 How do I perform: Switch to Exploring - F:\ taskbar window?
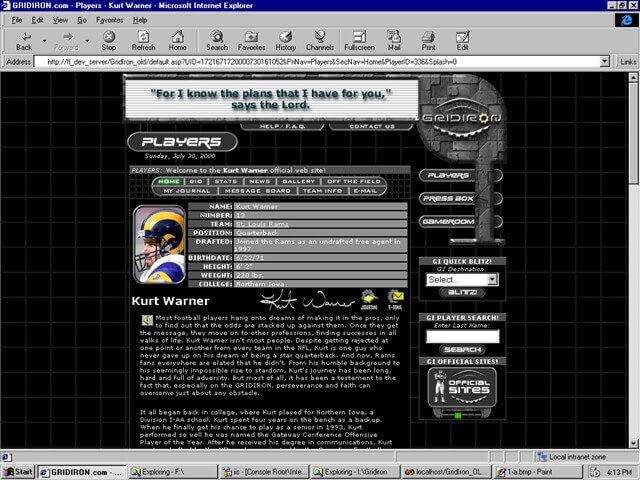(173, 472)
